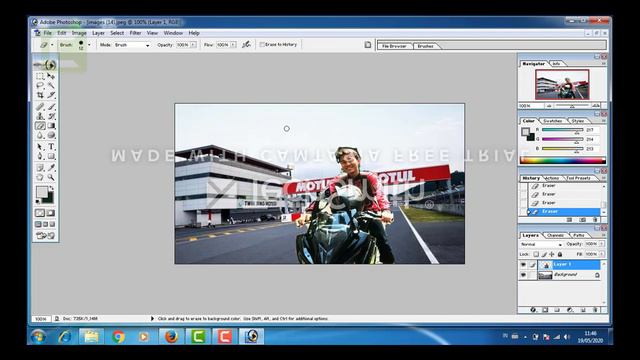Open the Fill percentage arrow
The width and height of the screenshot is (640, 360).
tap(601, 254)
